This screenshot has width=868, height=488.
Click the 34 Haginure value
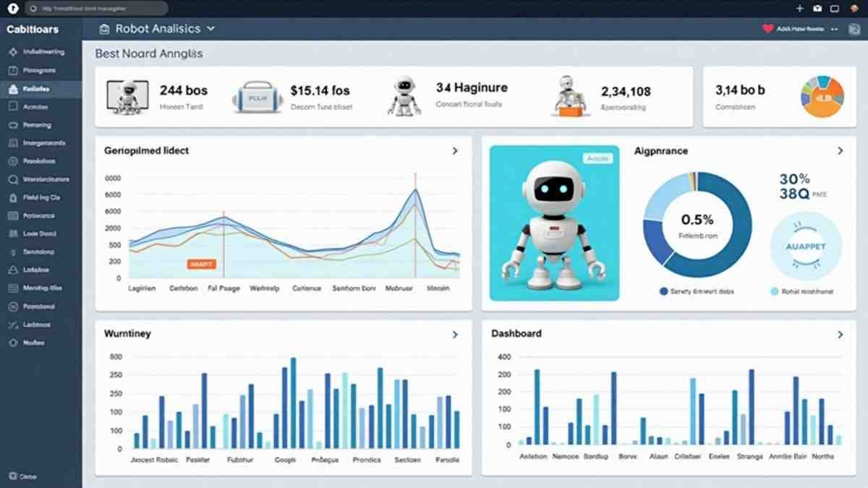[x=472, y=87]
